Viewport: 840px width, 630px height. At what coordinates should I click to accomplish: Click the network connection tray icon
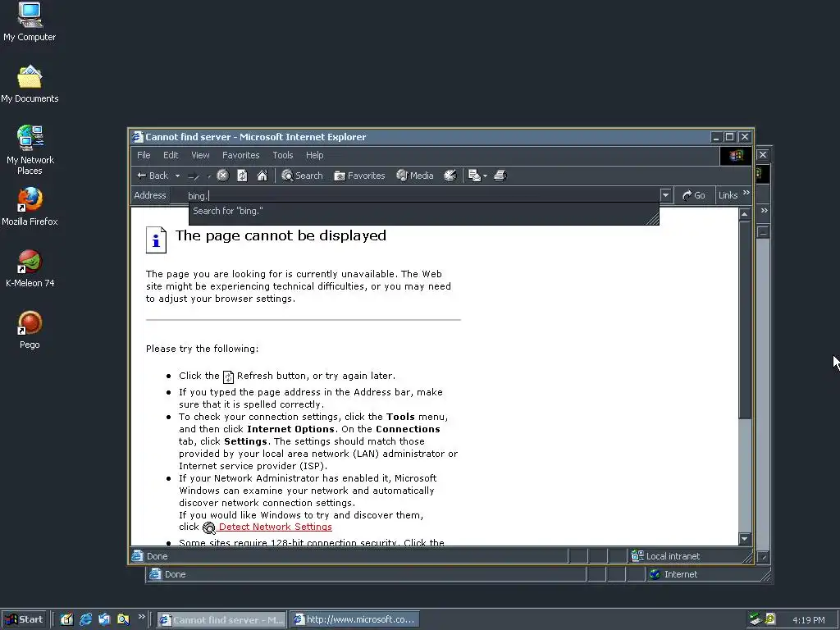(x=756, y=619)
